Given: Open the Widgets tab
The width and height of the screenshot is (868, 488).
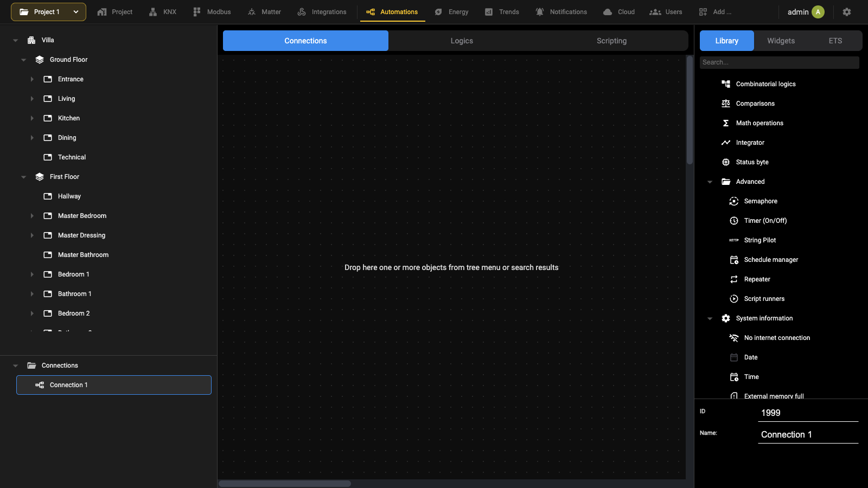Looking at the screenshot, I should [x=781, y=41].
